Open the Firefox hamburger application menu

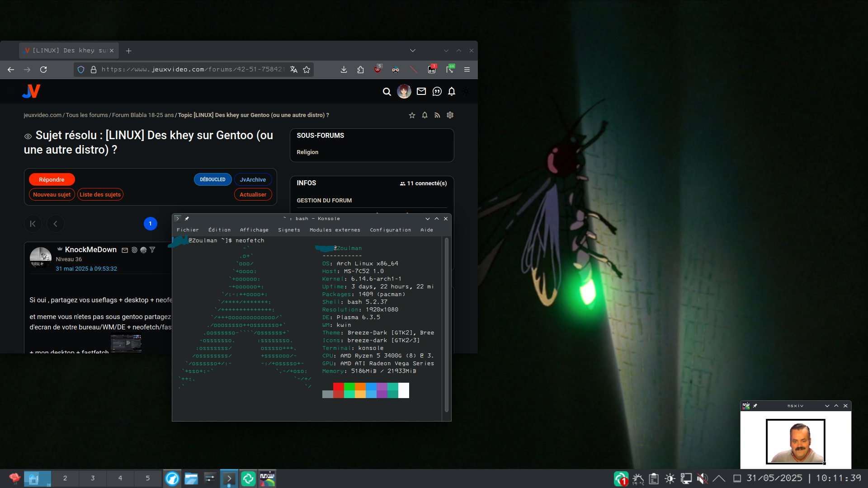pos(467,70)
